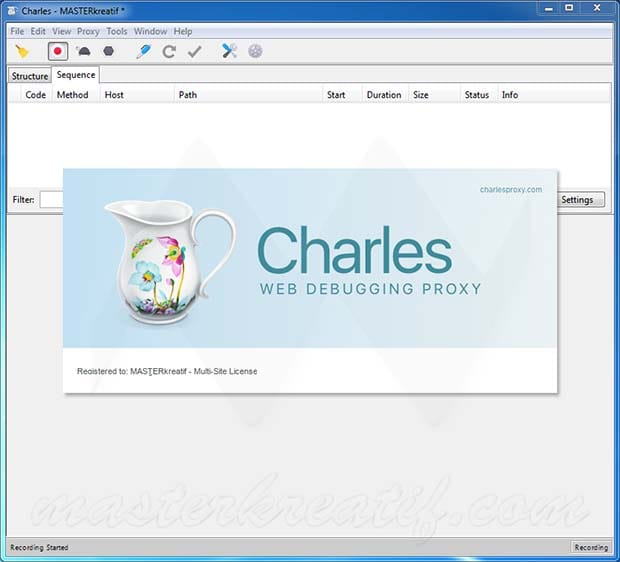Open the File menu
The width and height of the screenshot is (620, 562).
click(17, 31)
